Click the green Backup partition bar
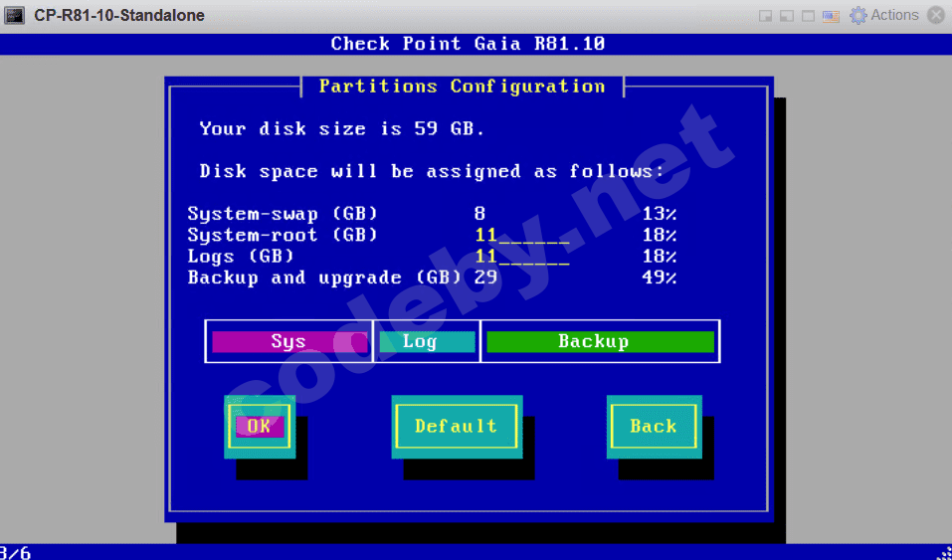Viewport: 952px width, 560px height. click(600, 341)
